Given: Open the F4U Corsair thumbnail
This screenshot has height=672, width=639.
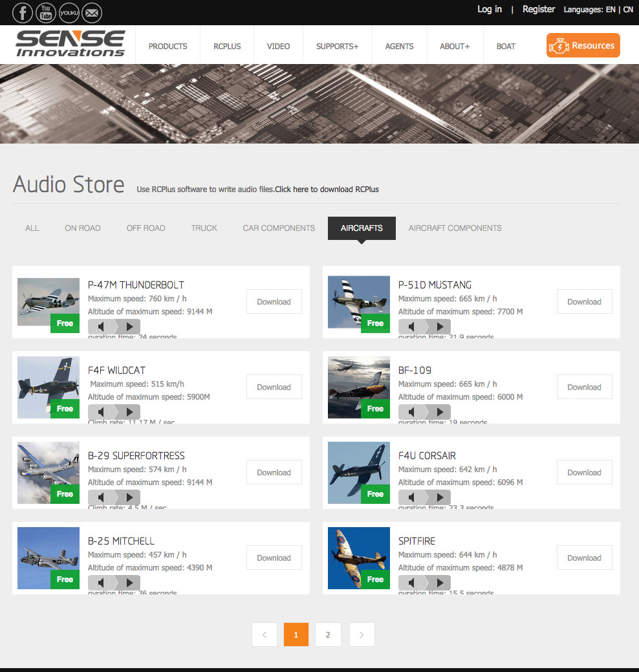Looking at the screenshot, I should coord(359,473).
